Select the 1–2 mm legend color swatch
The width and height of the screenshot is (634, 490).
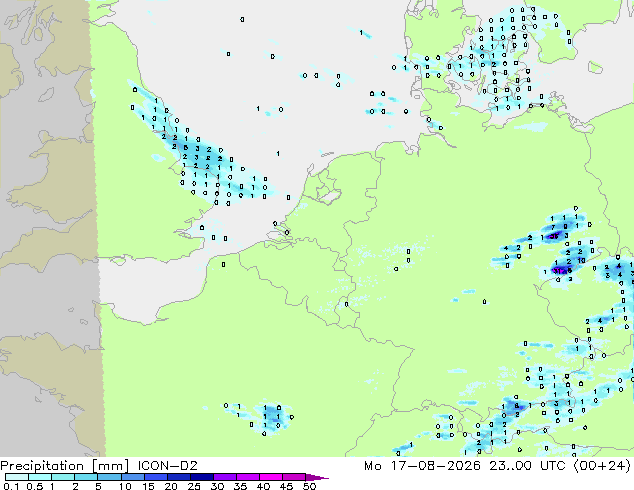[63, 477]
